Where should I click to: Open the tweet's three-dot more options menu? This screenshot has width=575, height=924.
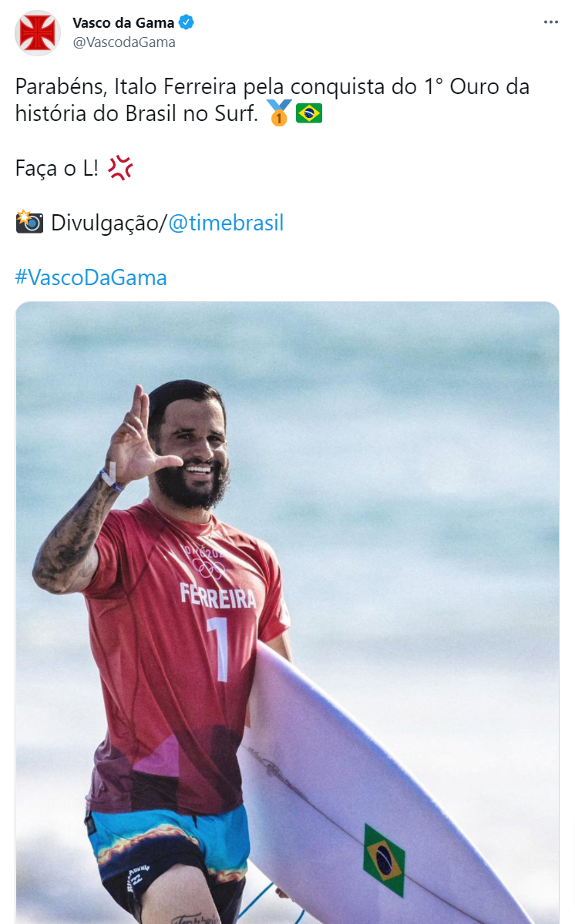tap(551, 22)
